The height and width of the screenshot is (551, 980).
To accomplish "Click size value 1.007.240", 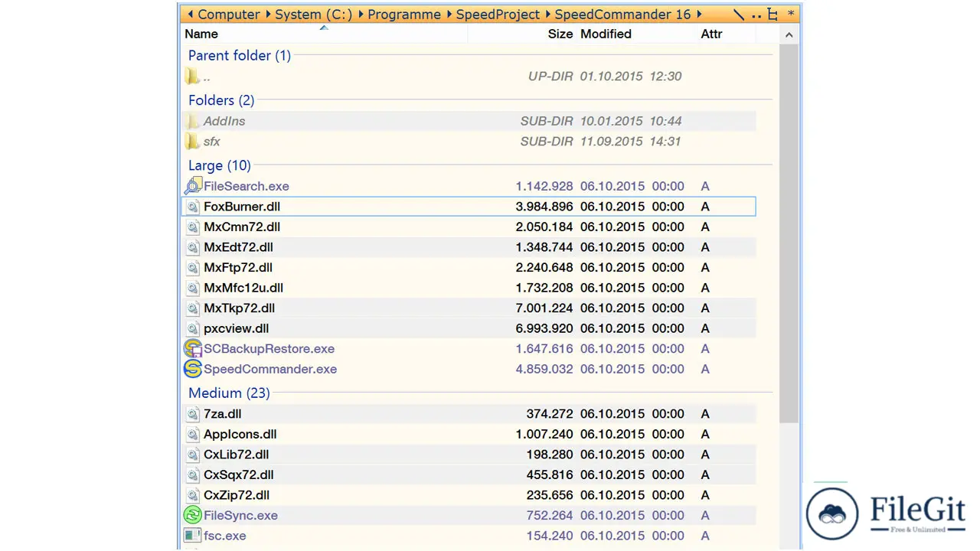I will coord(544,435).
